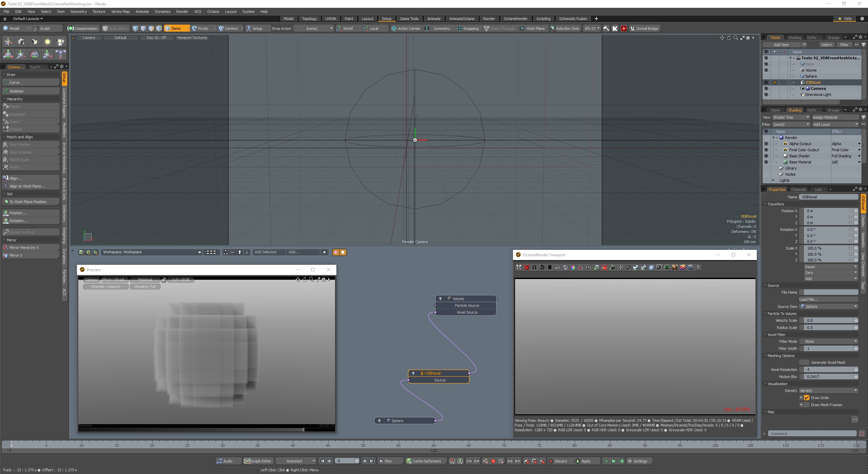Pause the Octane render
The image size is (868, 474).
[x=534, y=268]
